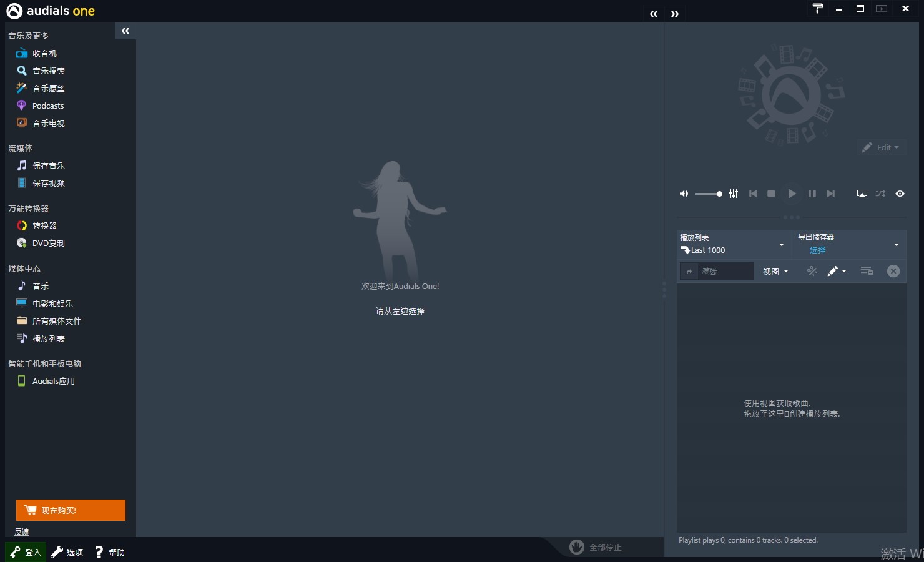Click the playlist status bar text
Screen dimensions: 924x562
pos(748,540)
